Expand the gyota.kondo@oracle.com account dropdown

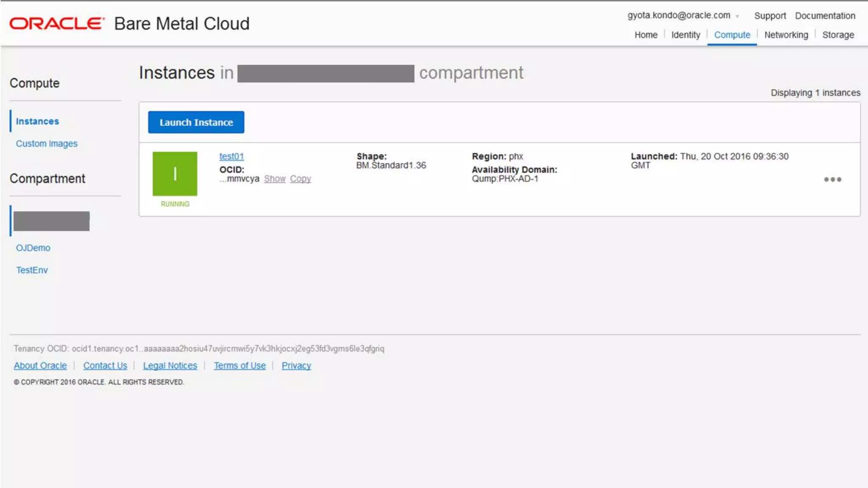pos(683,16)
